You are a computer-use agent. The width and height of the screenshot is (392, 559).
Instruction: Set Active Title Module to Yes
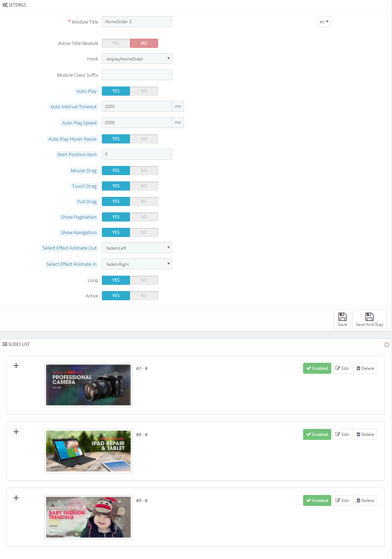click(x=116, y=43)
